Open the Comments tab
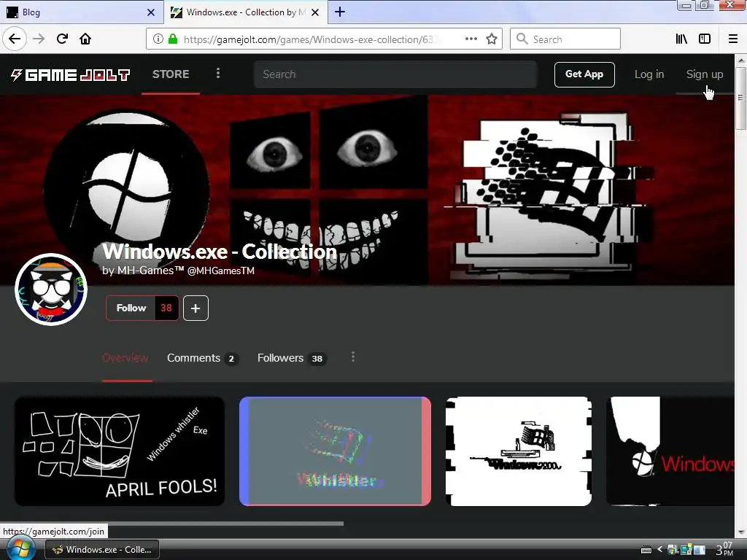 (203, 358)
